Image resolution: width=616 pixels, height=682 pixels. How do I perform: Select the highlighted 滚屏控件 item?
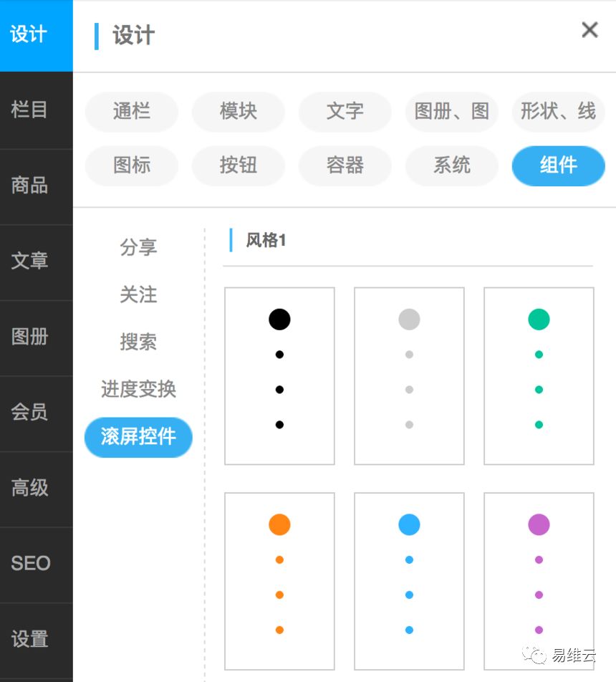coord(138,437)
